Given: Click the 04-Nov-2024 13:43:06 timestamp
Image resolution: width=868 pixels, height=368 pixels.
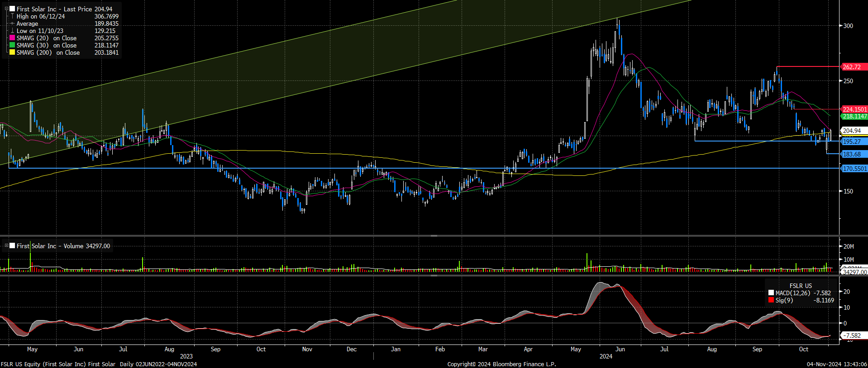Looking at the screenshot, I should pyautogui.click(x=837, y=364).
